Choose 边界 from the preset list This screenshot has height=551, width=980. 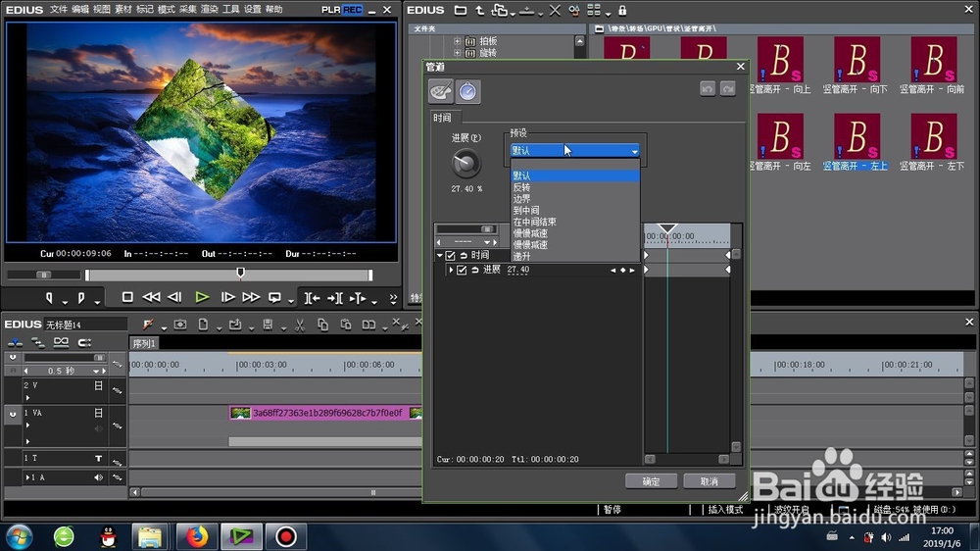574,198
